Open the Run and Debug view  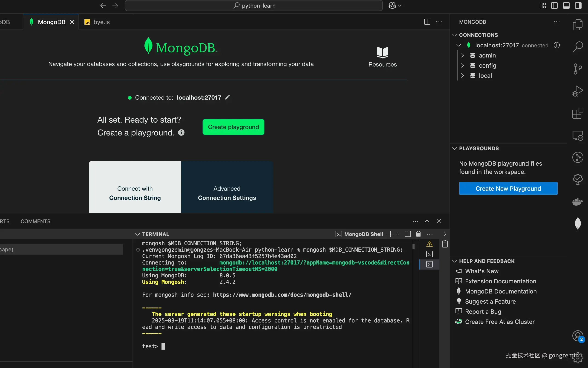pyautogui.click(x=578, y=91)
